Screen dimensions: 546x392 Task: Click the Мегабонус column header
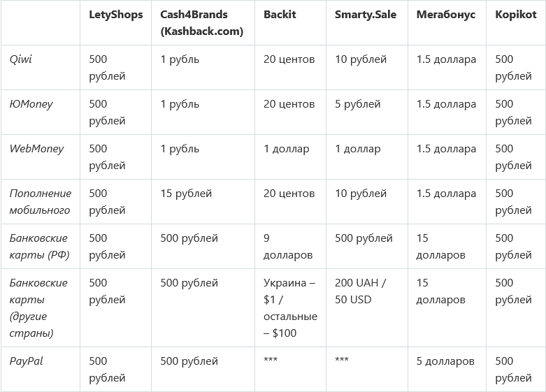[445, 15]
